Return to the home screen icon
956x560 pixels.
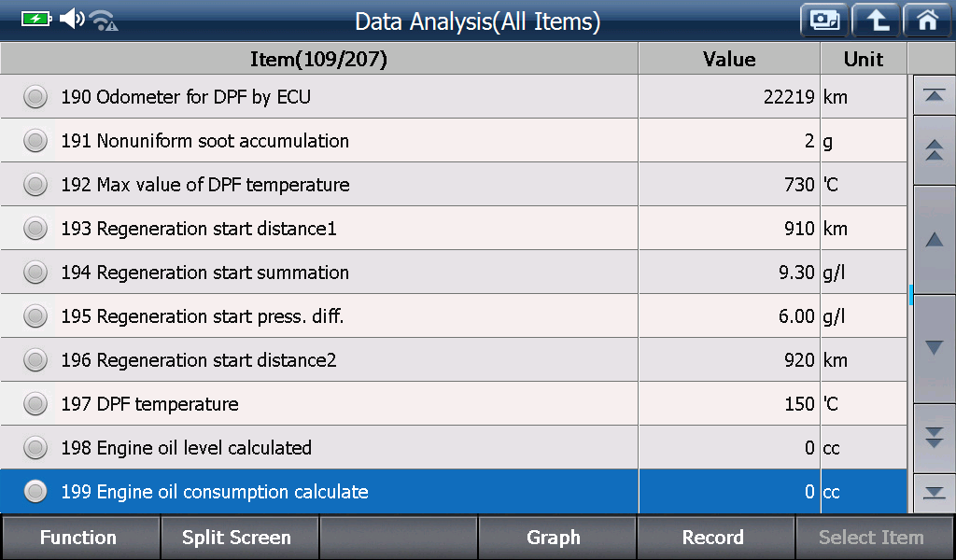(x=928, y=21)
